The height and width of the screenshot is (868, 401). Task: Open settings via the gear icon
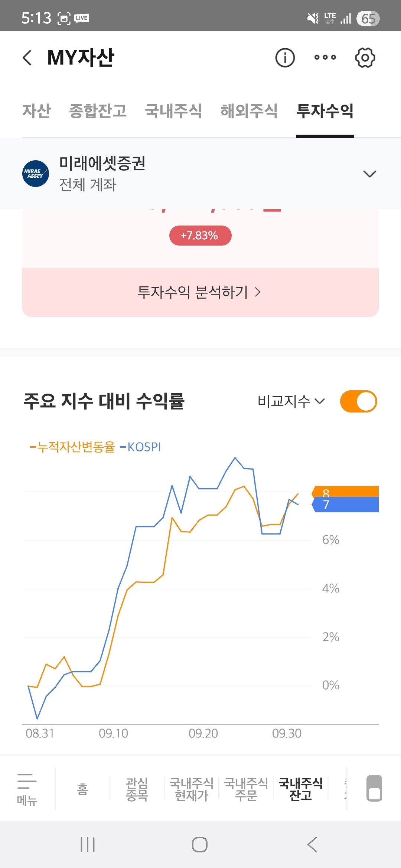click(x=365, y=58)
